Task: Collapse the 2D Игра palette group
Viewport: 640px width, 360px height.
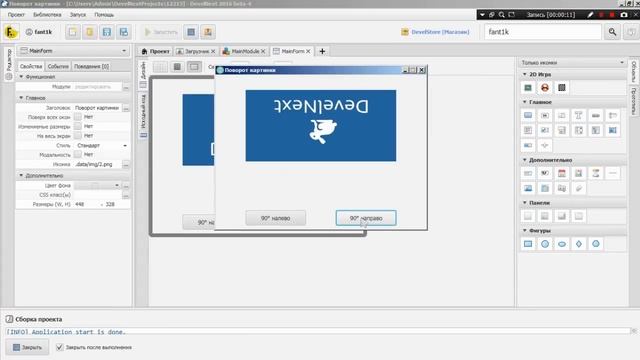Action: 524,74
